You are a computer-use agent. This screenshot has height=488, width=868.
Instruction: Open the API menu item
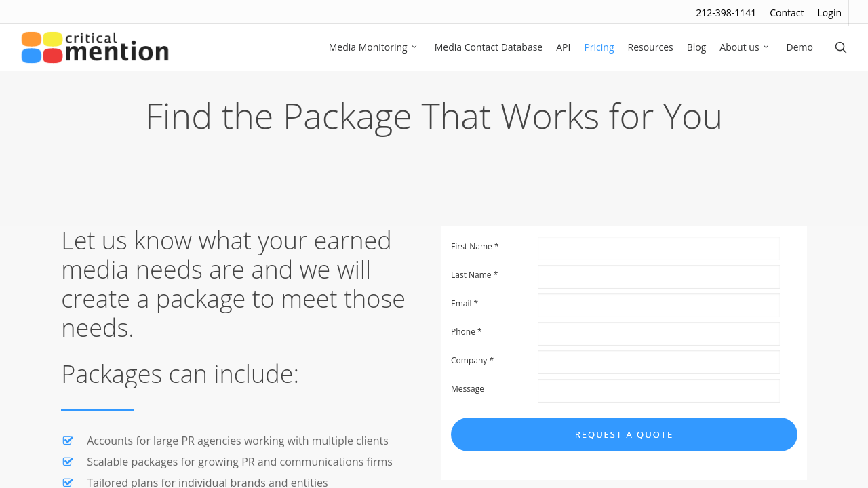563,47
